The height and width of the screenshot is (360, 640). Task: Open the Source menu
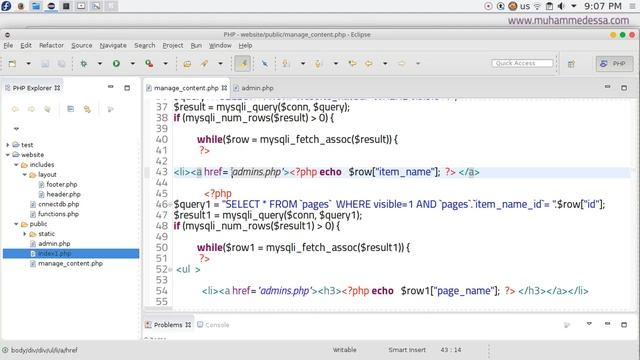coord(82,45)
